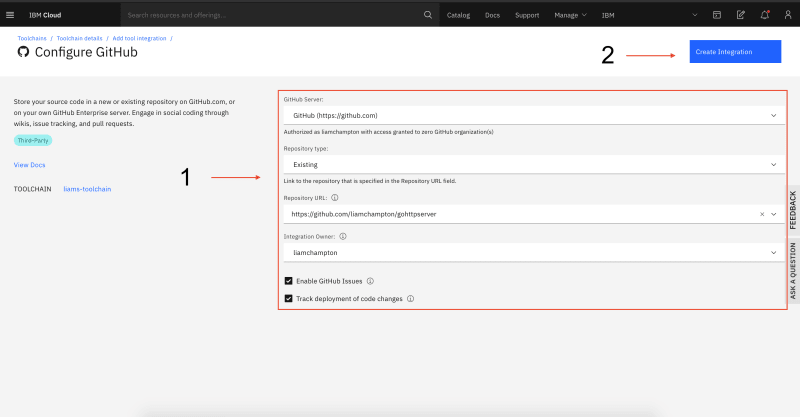Viewport: 800px width, 417px height.
Task: Click the Third-Party tag
Action: coord(33,140)
